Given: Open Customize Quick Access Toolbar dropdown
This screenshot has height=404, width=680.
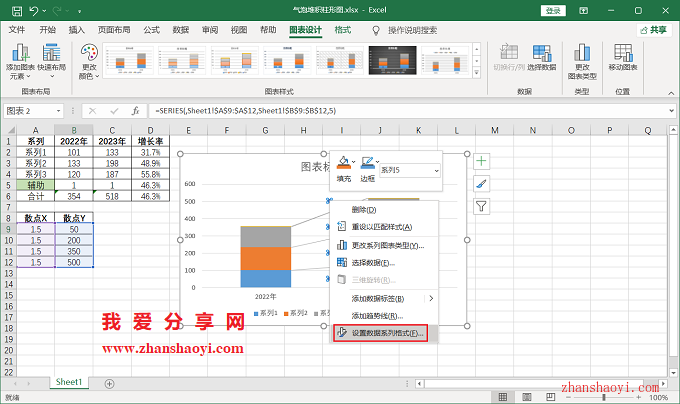Looking at the screenshot, I should (79, 11).
